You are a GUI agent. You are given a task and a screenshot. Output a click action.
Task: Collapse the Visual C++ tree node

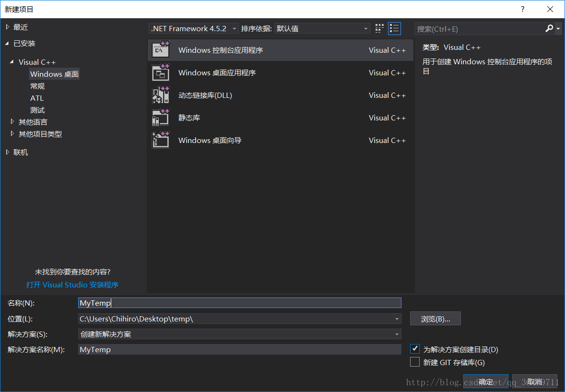pos(12,62)
